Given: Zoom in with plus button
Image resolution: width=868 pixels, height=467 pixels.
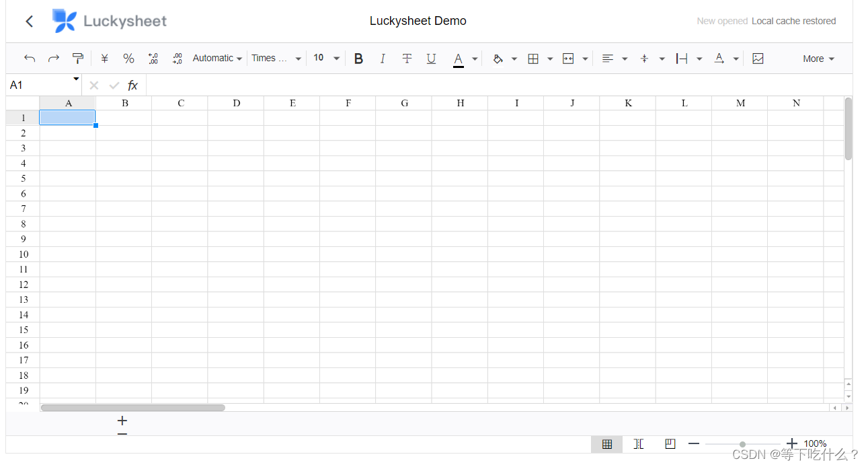Looking at the screenshot, I should [792, 443].
